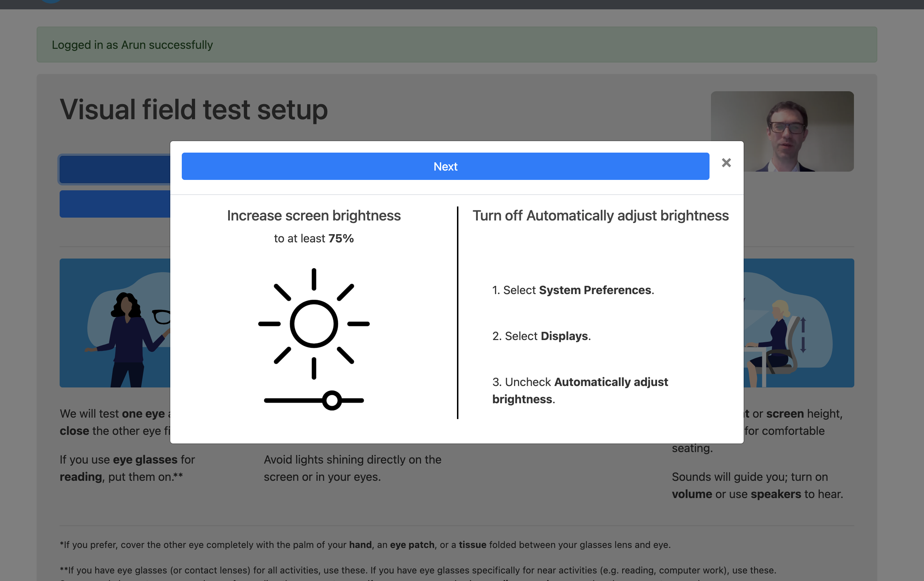The image size is (924, 581).
Task: Click the 'to at least 75%' text
Action: coord(314,238)
